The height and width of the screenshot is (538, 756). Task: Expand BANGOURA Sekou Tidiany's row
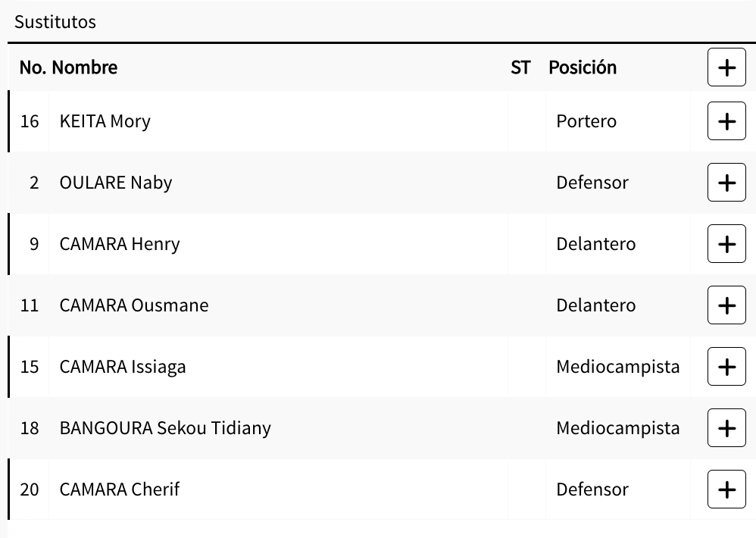click(726, 428)
